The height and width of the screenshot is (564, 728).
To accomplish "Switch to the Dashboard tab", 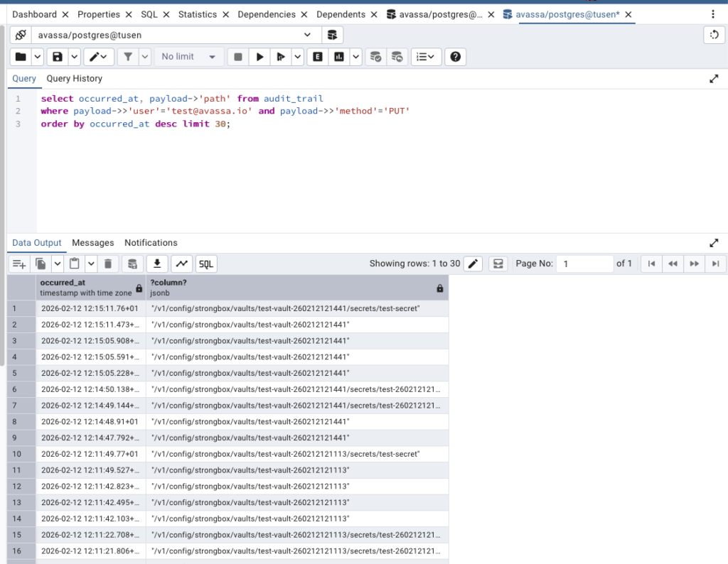I will (34, 14).
